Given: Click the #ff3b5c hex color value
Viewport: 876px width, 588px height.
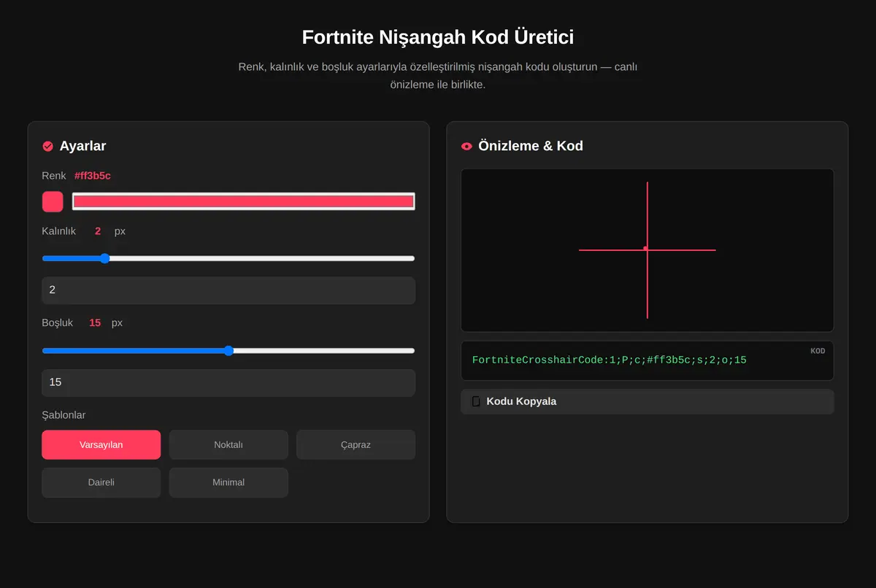Looking at the screenshot, I should point(93,176).
